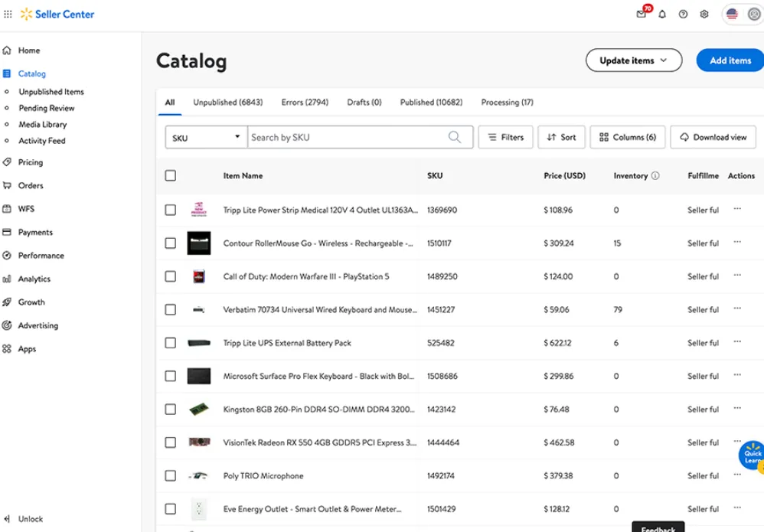Open Media Library in sidebar
The height and width of the screenshot is (532, 764).
pyautogui.click(x=43, y=124)
